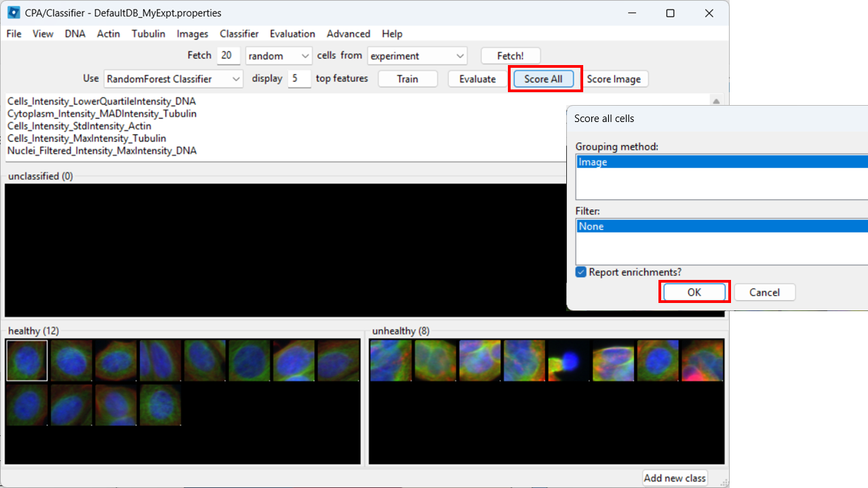Image resolution: width=868 pixels, height=488 pixels.
Task: Open the RandomForest Classifier dropdown
Action: click(x=173, y=79)
